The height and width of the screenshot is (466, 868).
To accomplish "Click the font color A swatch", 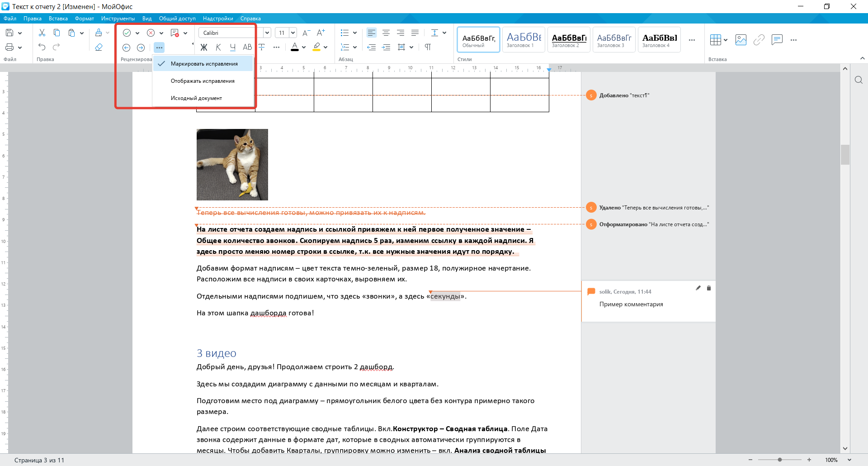I will [x=295, y=47].
